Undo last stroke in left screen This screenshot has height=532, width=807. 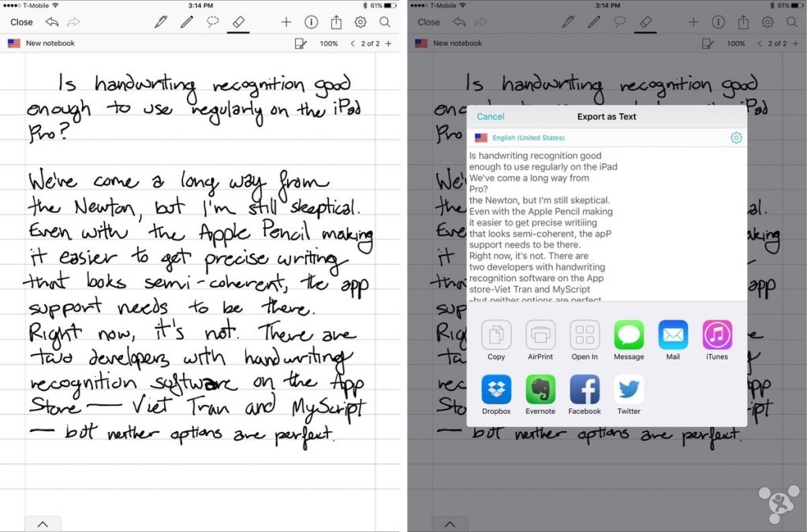[x=52, y=22]
